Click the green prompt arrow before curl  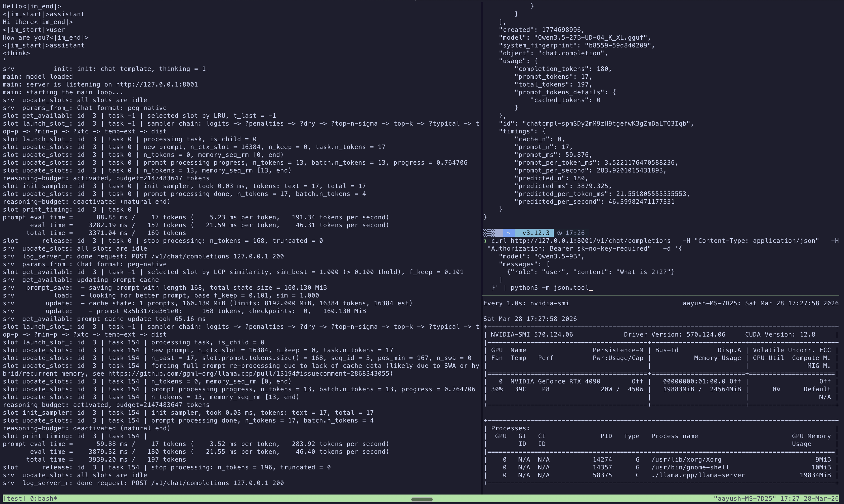[485, 241]
